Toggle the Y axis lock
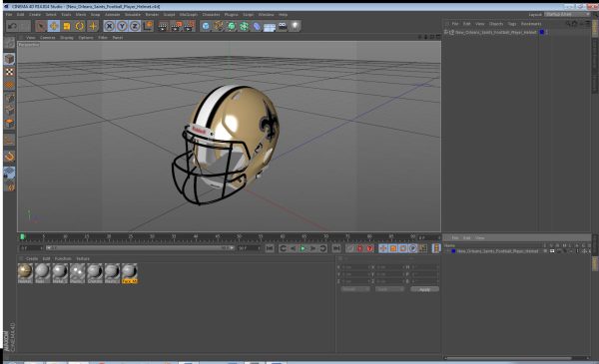 (x=122, y=26)
